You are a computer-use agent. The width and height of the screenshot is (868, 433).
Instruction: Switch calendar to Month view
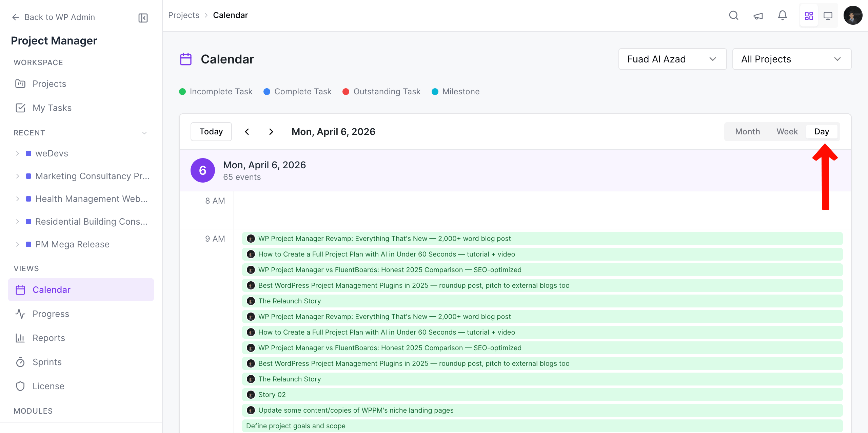pyautogui.click(x=747, y=132)
